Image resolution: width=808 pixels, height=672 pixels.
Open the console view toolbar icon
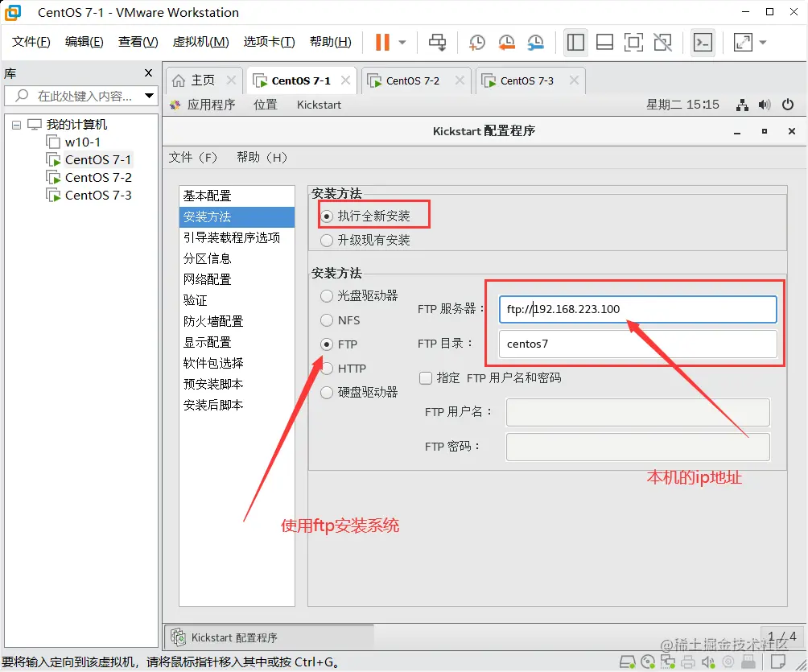[703, 43]
